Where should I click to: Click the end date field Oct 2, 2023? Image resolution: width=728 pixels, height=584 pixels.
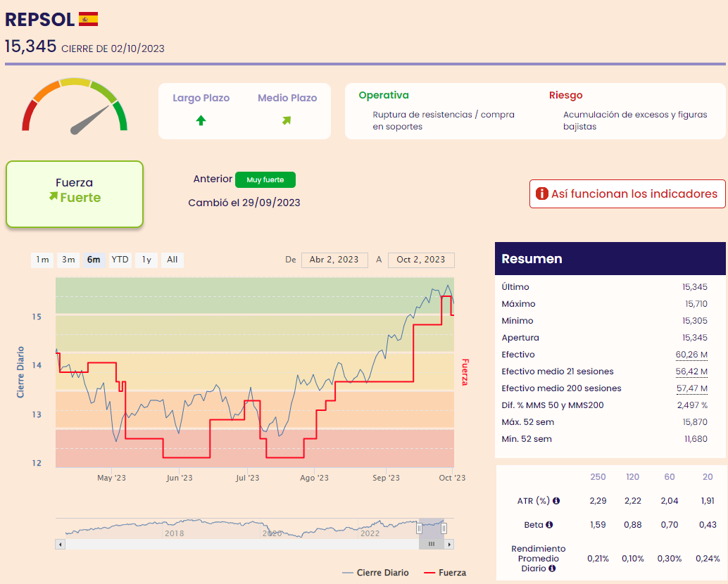[420, 260]
